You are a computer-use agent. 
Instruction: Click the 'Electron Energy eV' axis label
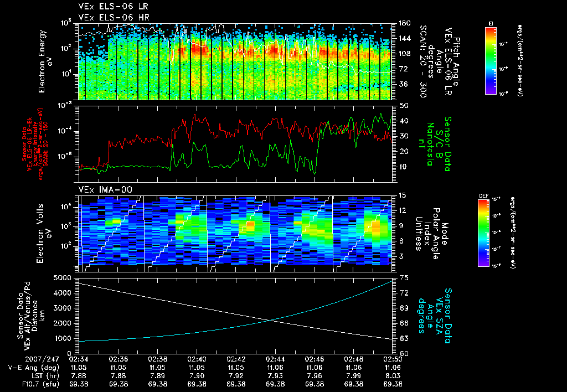(45, 61)
